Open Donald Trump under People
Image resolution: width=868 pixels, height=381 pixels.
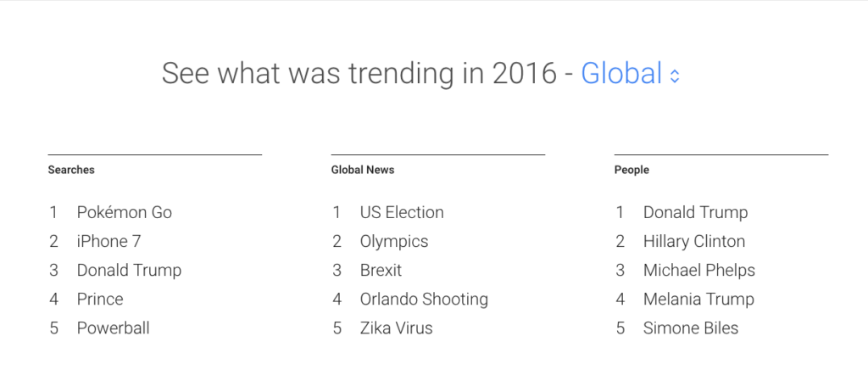pyautogui.click(x=695, y=213)
